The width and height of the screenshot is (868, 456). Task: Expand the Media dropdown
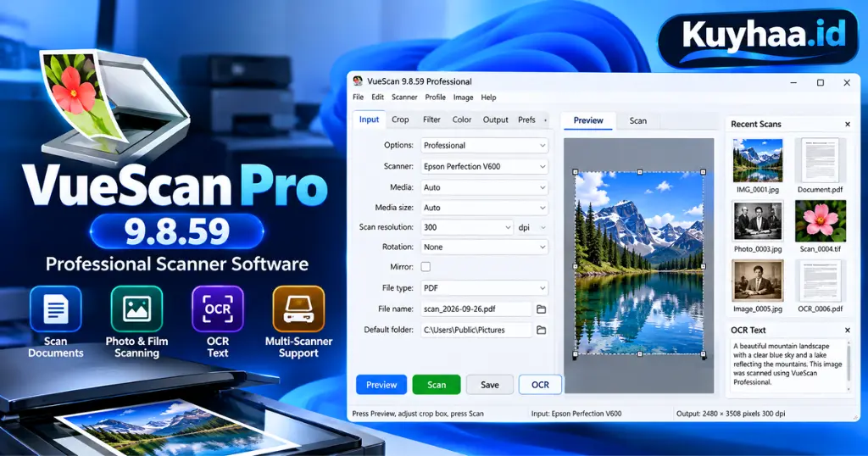pos(484,187)
